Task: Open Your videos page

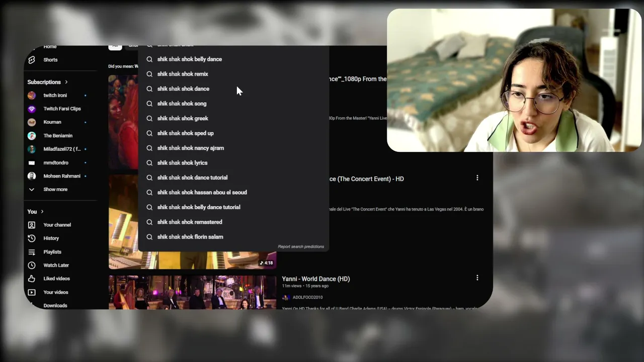Action: tap(55, 292)
